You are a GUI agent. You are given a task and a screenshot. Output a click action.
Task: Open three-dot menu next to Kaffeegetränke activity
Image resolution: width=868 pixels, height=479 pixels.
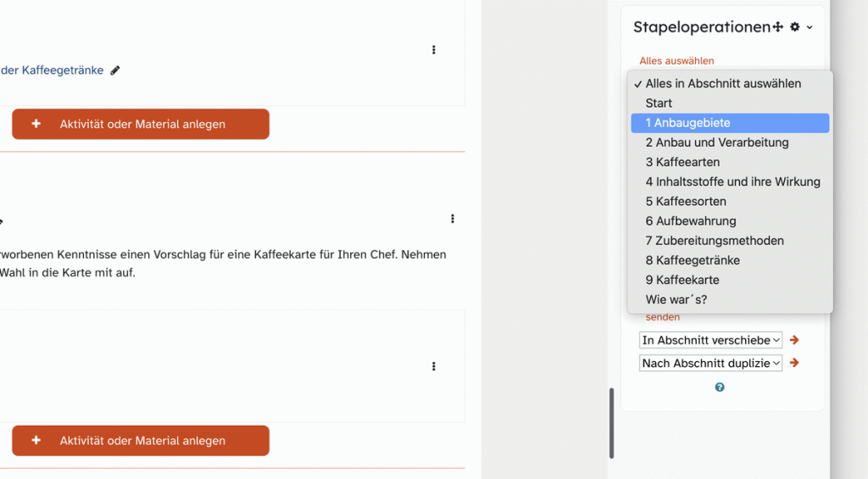click(x=433, y=50)
